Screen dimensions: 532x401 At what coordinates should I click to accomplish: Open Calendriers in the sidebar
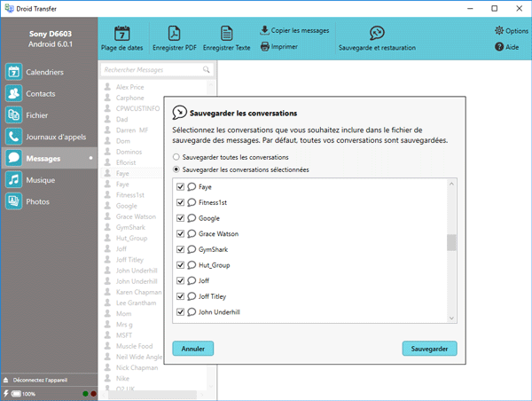coord(49,72)
